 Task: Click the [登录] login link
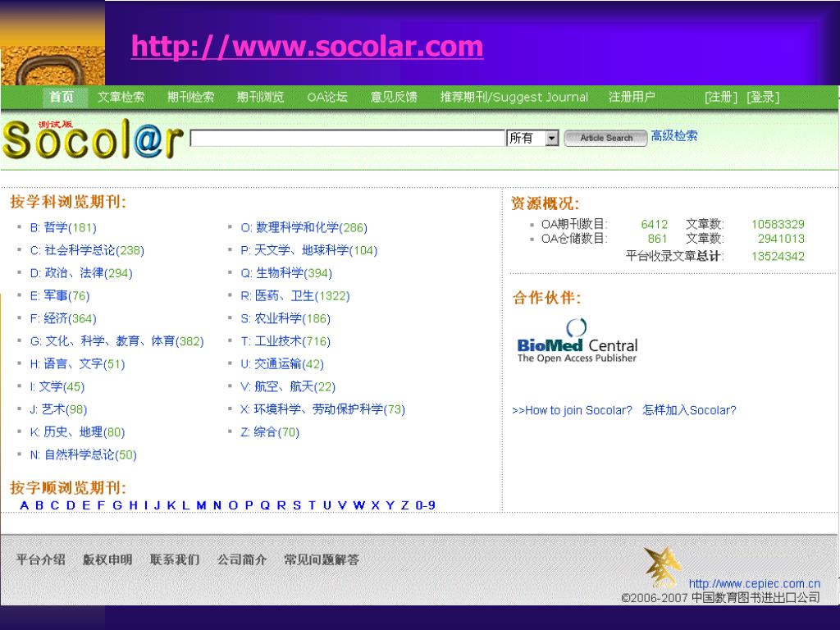pos(763,97)
